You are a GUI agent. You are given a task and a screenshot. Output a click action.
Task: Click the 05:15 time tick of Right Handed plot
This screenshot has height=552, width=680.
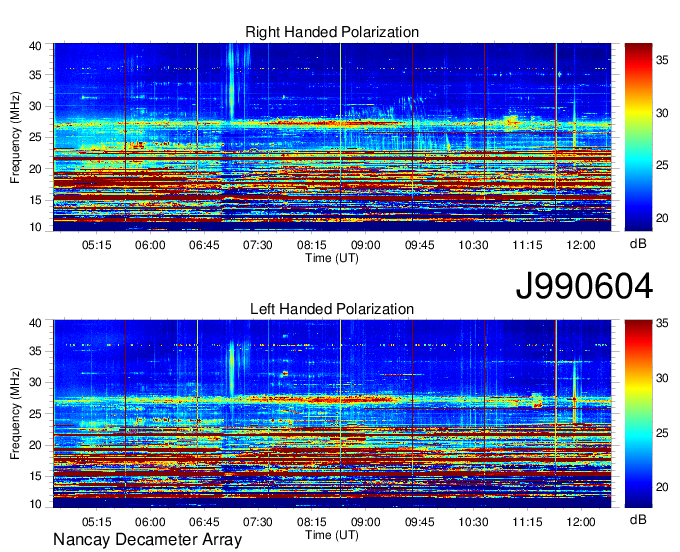pyautogui.click(x=96, y=245)
